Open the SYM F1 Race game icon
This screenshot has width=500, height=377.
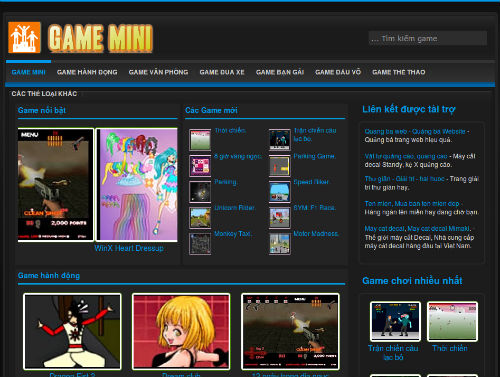tap(280, 218)
